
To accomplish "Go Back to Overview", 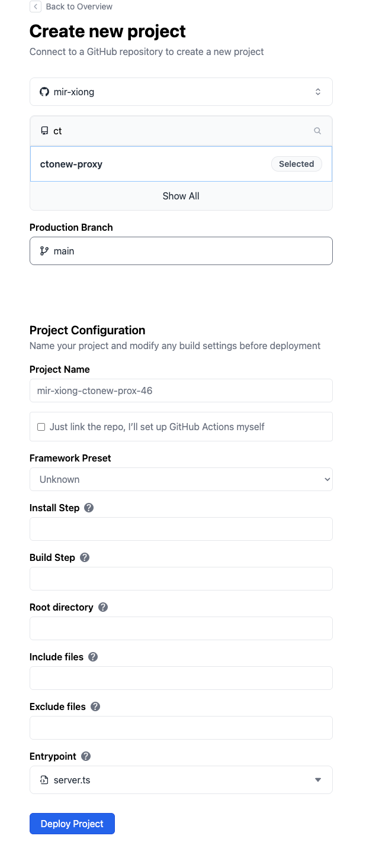I will pyautogui.click(x=79, y=7).
